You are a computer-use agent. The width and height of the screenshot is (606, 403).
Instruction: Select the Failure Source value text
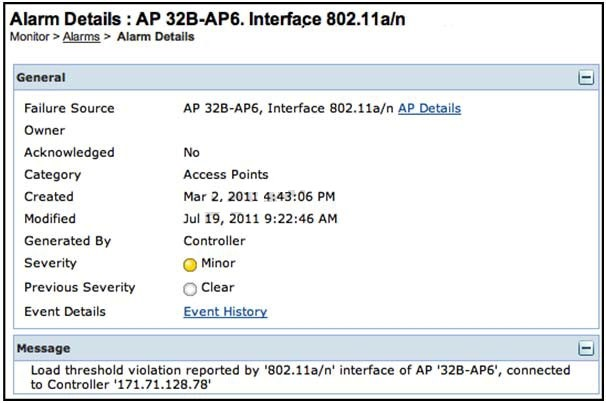[288, 108]
